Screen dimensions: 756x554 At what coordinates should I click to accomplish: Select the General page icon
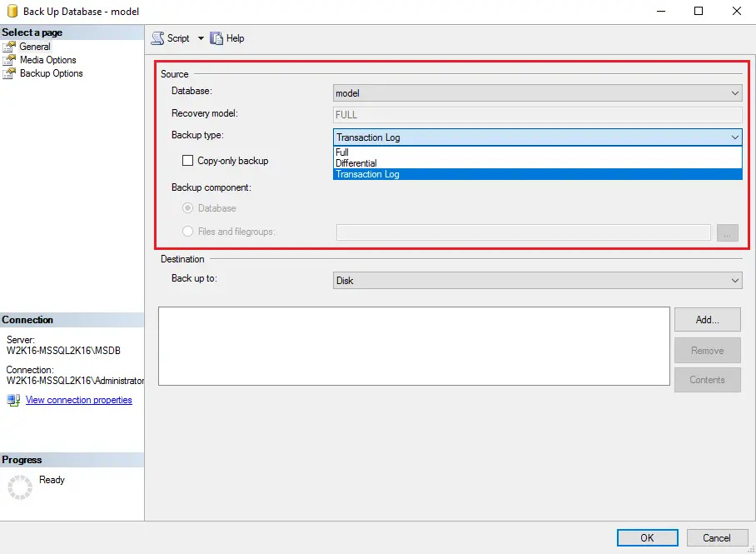[9, 47]
